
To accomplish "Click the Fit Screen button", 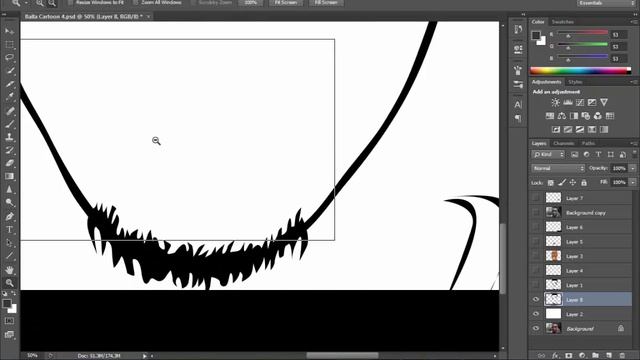I will [x=286, y=3].
